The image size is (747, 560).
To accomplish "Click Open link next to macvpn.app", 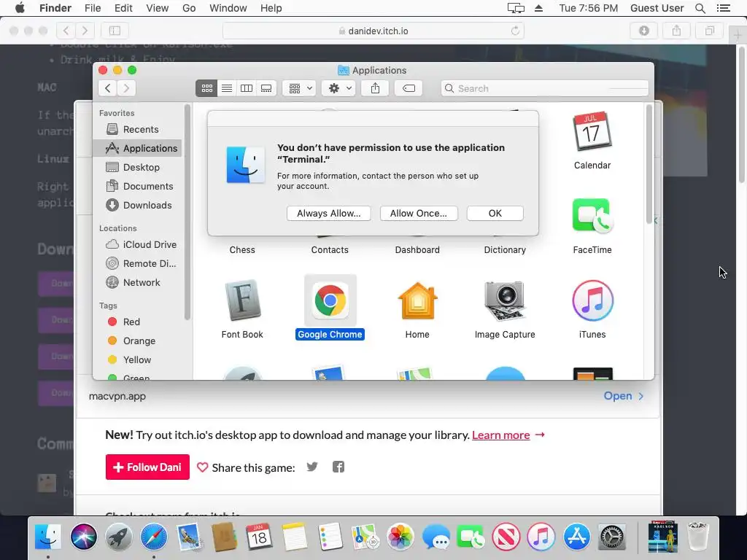I will [624, 396].
